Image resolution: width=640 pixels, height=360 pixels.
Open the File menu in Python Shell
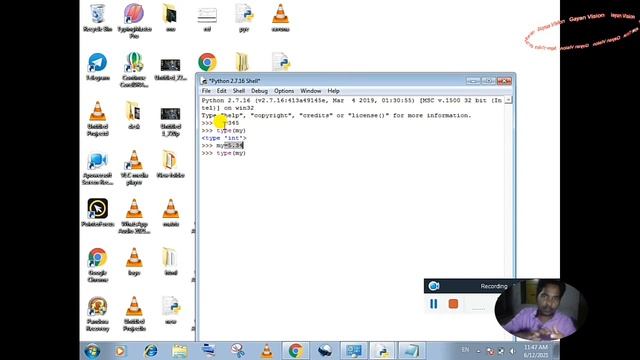(x=206, y=91)
